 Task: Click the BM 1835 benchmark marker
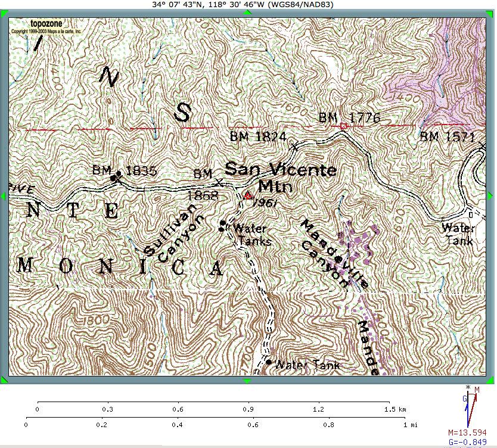pos(117,175)
